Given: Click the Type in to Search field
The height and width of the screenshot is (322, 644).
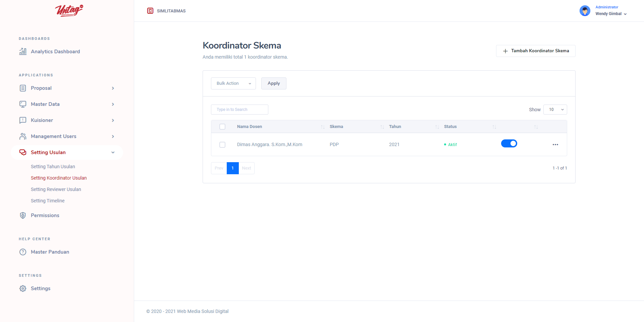Looking at the screenshot, I should 239,110.
